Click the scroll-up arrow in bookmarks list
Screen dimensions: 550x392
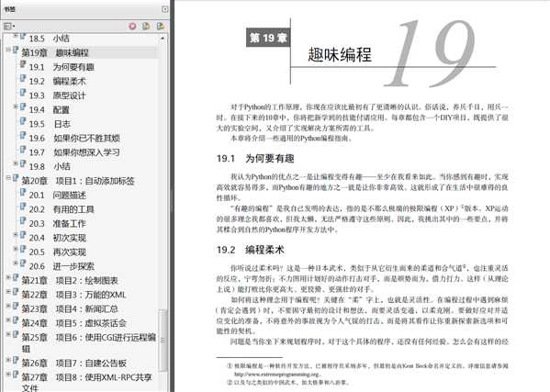coord(163,38)
